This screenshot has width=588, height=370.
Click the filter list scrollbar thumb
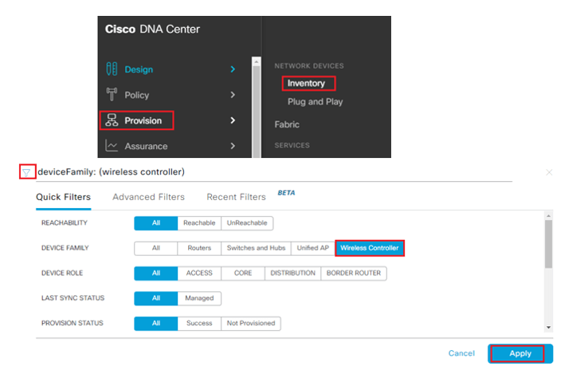pos(547,243)
